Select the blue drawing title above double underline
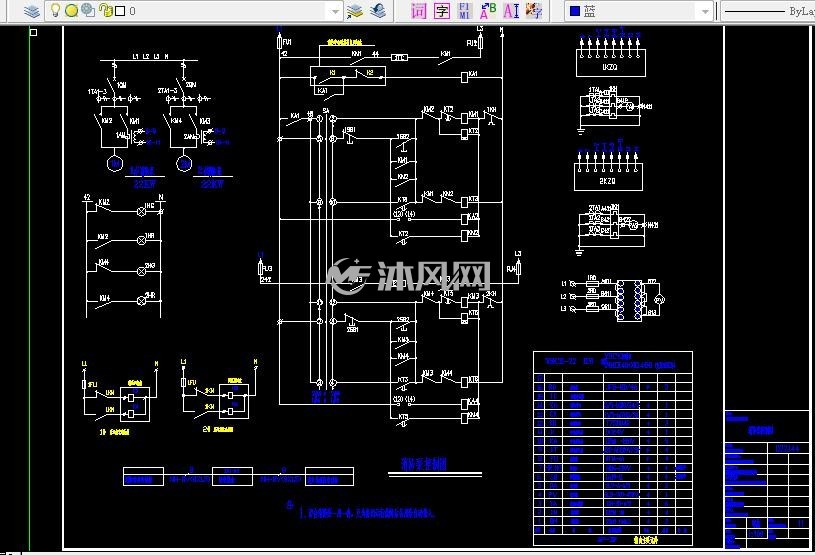Viewport: 815px width, 555px height. (x=424, y=464)
